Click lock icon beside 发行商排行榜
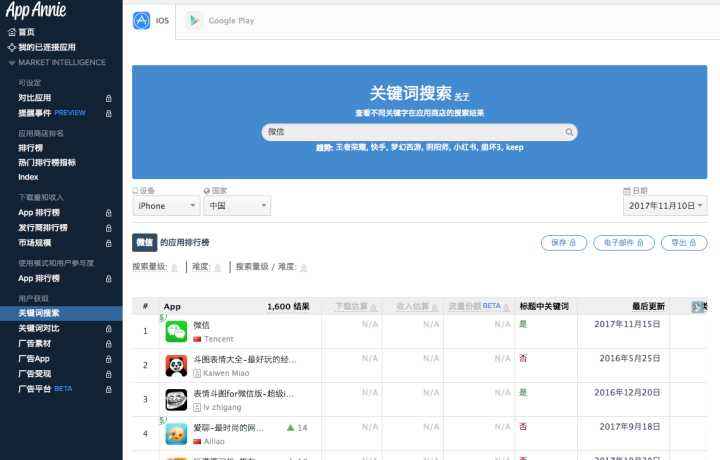The image size is (720, 460). (x=109, y=228)
